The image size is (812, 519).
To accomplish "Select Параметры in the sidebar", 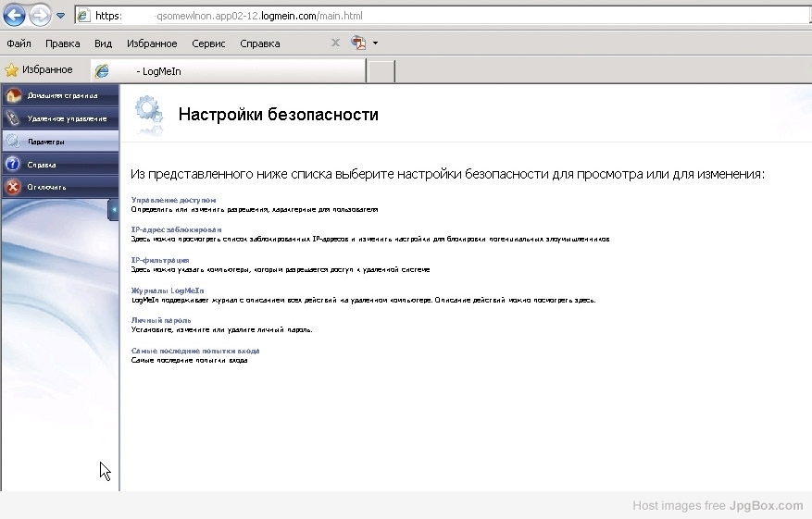I will 60,142.
